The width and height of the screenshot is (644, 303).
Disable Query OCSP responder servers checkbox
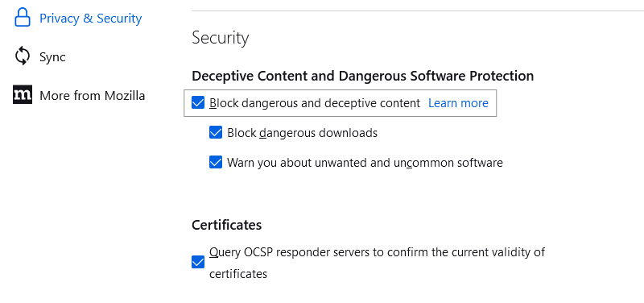198,262
